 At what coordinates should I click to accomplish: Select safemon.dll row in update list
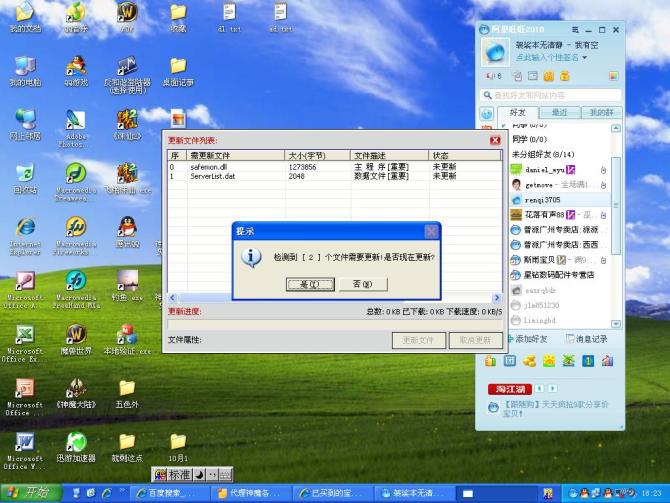pos(334,167)
